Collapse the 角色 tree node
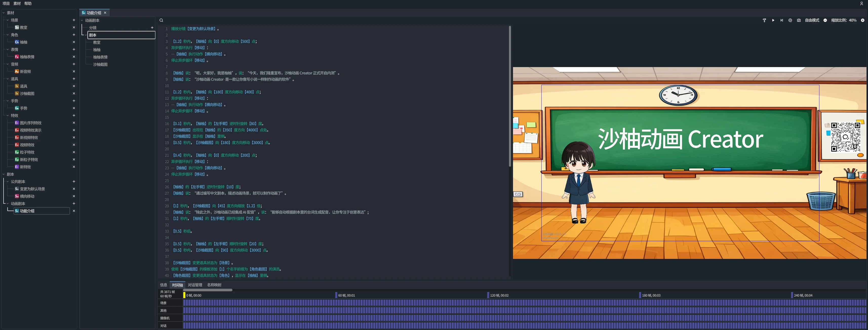868x330 pixels. click(8, 35)
